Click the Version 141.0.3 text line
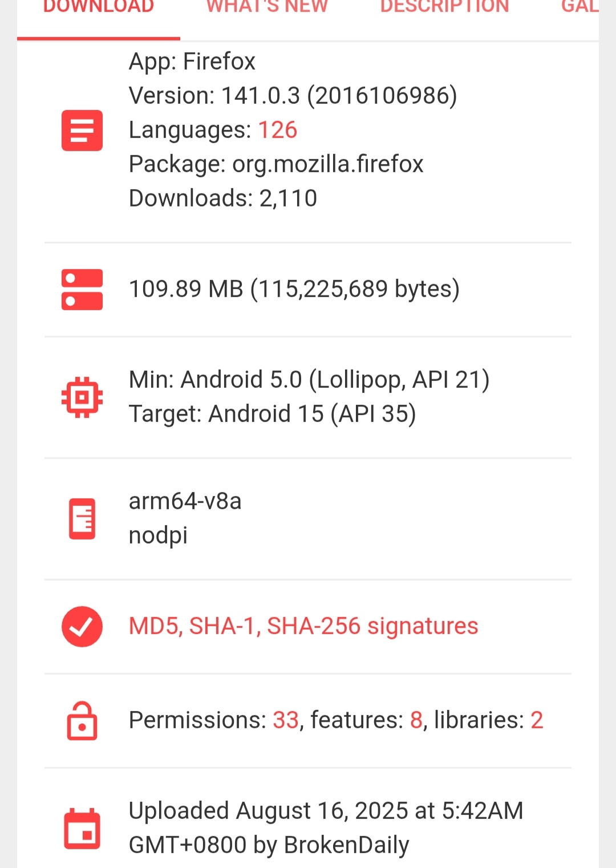 [x=293, y=96]
